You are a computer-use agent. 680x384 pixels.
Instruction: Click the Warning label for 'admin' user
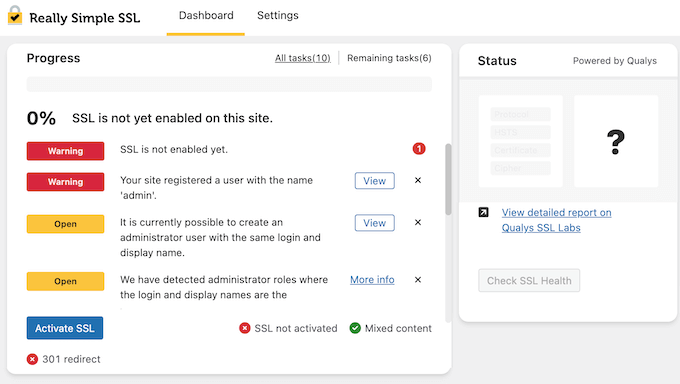point(65,182)
